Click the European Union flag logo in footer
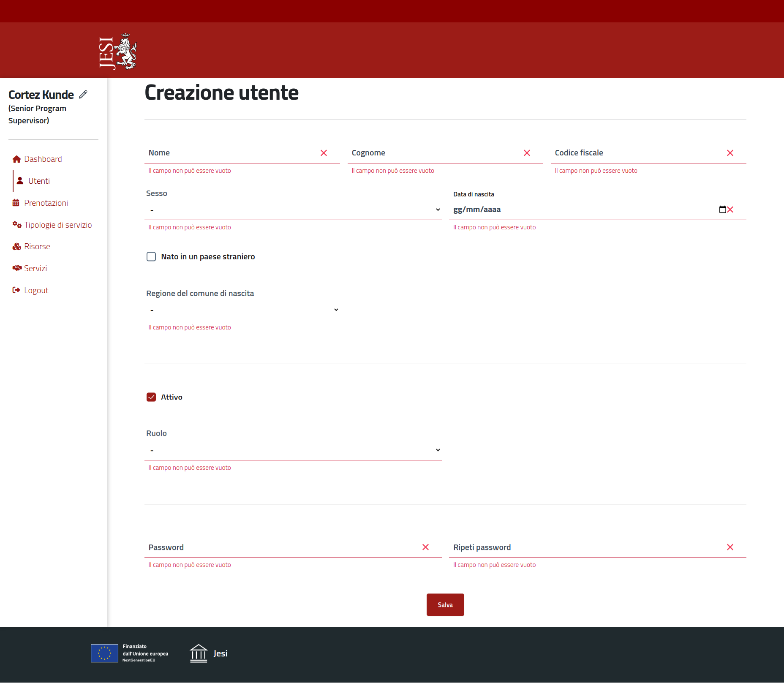Image resolution: width=784 pixels, height=683 pixels. [104, 653]
